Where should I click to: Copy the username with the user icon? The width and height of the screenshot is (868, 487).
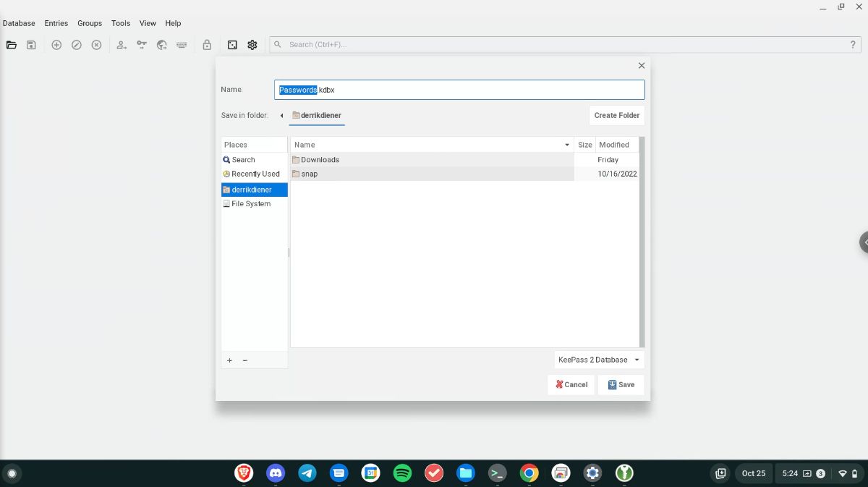point(122,44)
